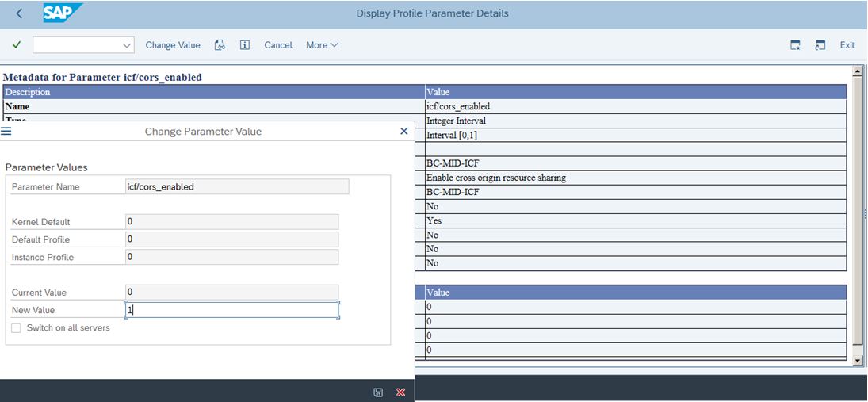Click the green checkmark Enter icon
868x402 pixels.
(x=17, y=45)
